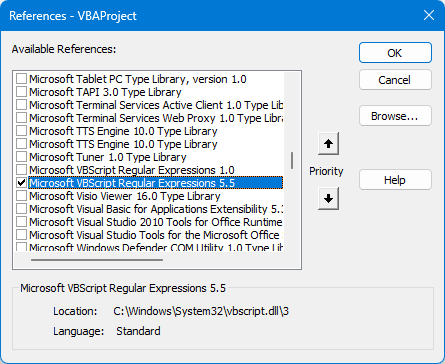Check Terminal Services Web Proxy library
445x364 pixels.
pos(22,118)
